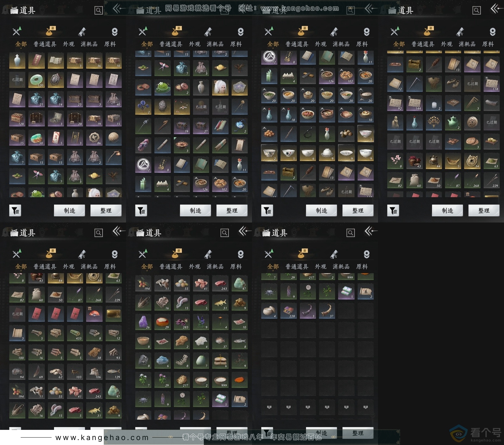
Task: Click 整理 button in top-right panel
Action: coord(484,210)
